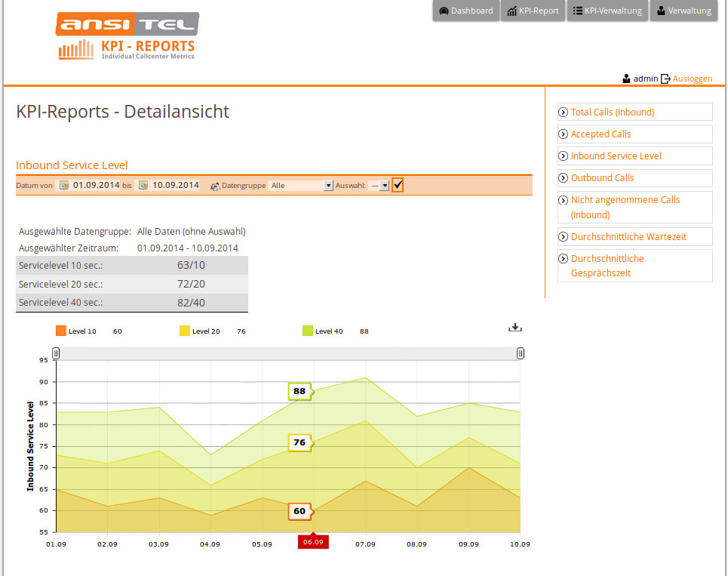728x576 pixels.
Task: Click the chart zoom scrollbar track
Action: tap(288, 353)
